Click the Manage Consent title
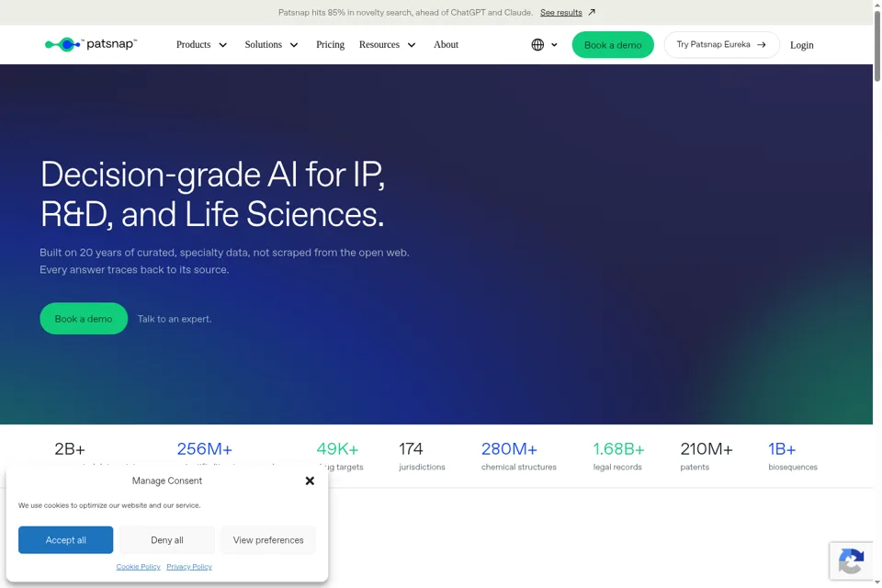The image size is (882, 588). click(x=167, y=481)
